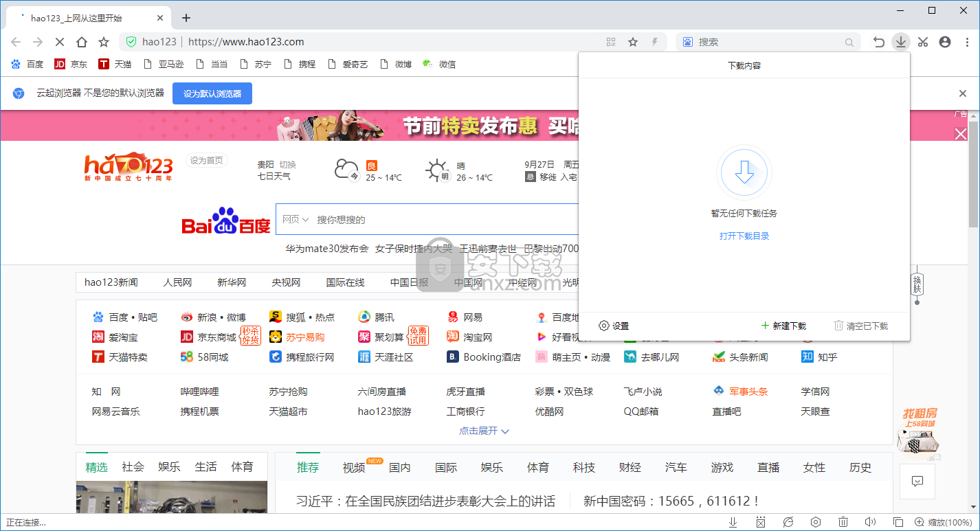Click the address bar URL field
The height and width of the screenshot is (531, 980).
tap(392, 42)
